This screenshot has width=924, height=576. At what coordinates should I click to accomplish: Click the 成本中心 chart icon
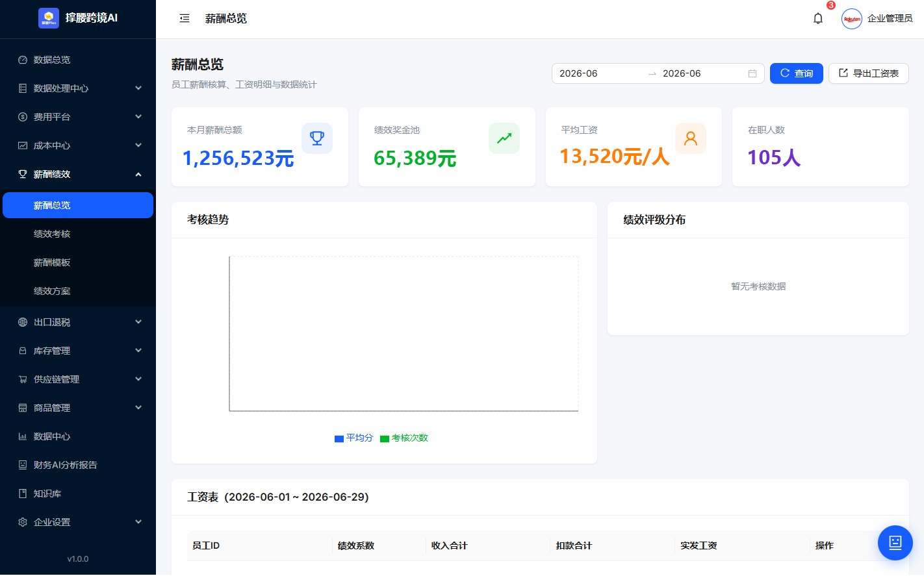(x=23, y=145)
